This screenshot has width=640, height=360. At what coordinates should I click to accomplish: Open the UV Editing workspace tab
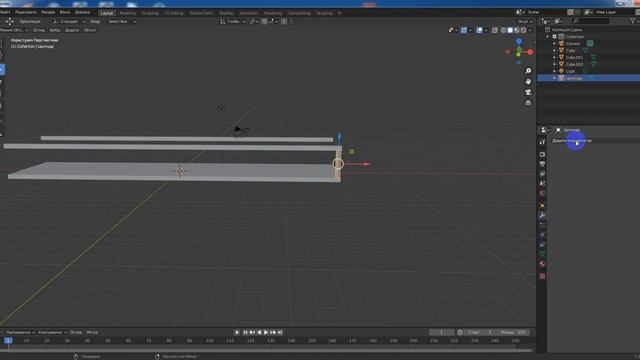coord(174,13)
